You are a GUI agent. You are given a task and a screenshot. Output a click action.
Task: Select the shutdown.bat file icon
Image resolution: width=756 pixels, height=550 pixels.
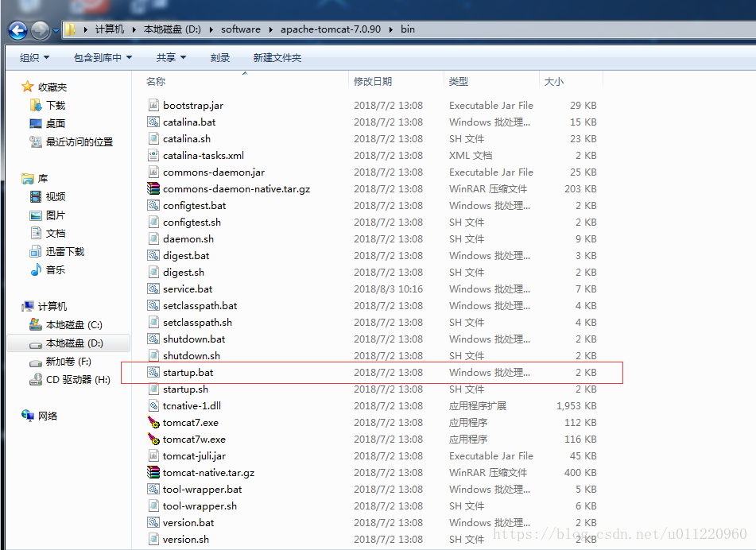pos(153,339)
